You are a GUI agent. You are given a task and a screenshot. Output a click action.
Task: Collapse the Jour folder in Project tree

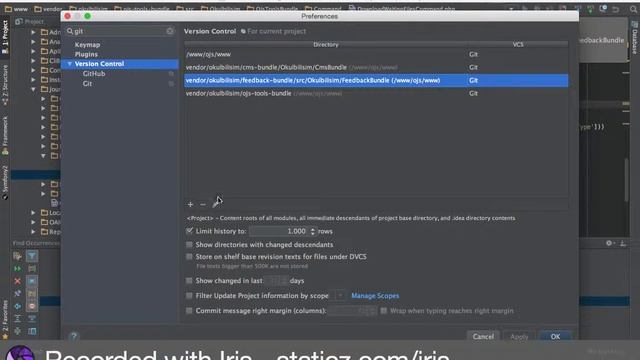pos(33,89)
